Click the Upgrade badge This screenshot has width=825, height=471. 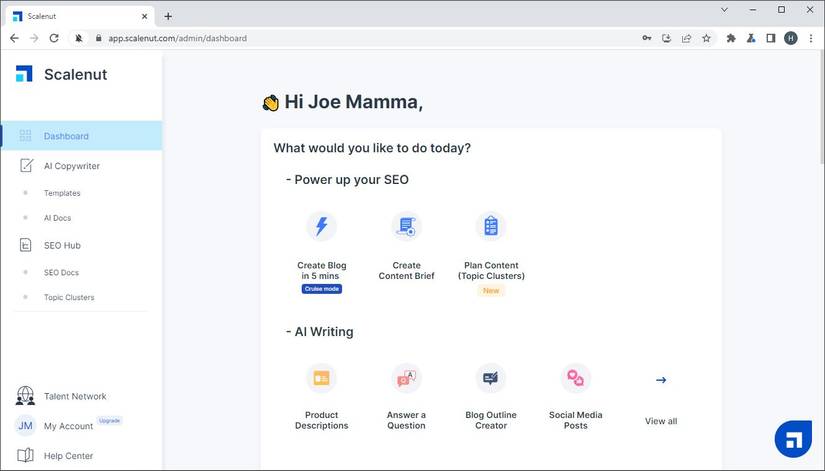(109, 420)
